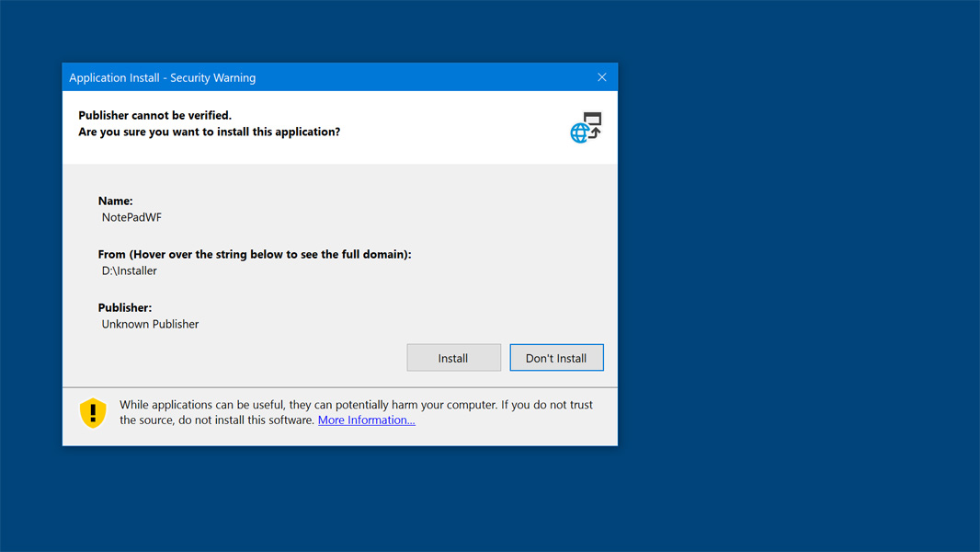Click the Install button
The image size is (980, 552).
click(453, 358)
